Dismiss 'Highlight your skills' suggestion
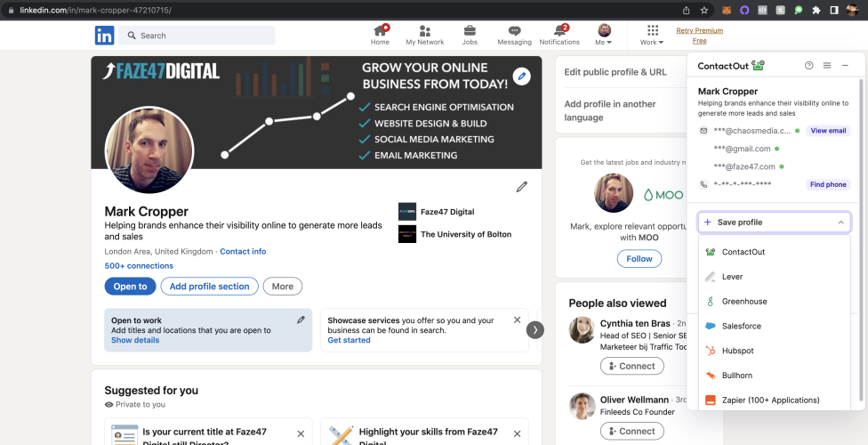The image size is (868, 445). pyautogui.click(x=517, y=434)
